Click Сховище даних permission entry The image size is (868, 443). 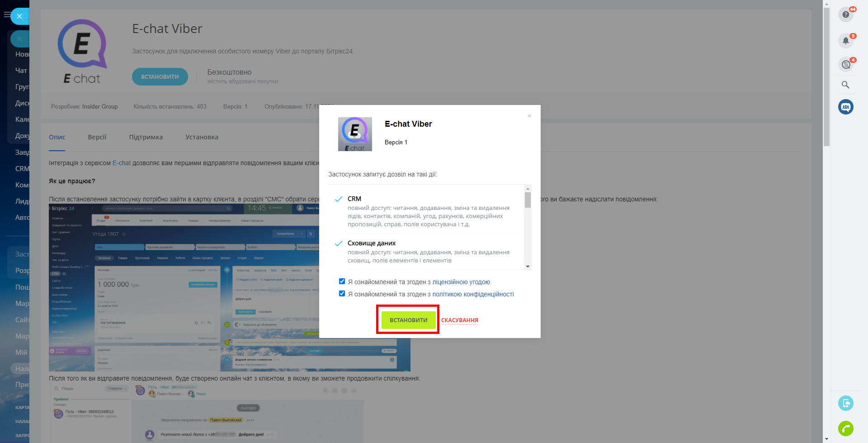(429, 251)
